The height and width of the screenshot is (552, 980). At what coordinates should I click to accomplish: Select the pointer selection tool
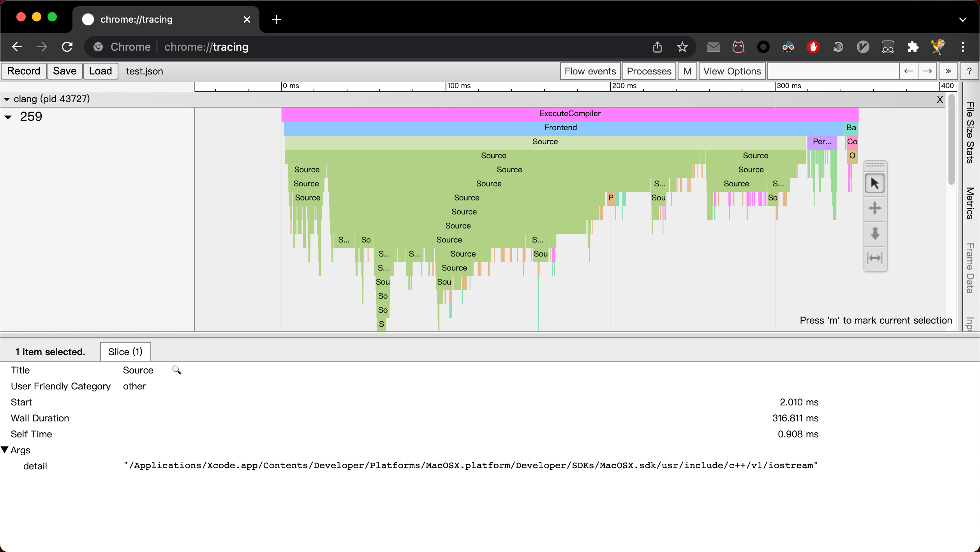pyautogui.click(x=875, y=183)
